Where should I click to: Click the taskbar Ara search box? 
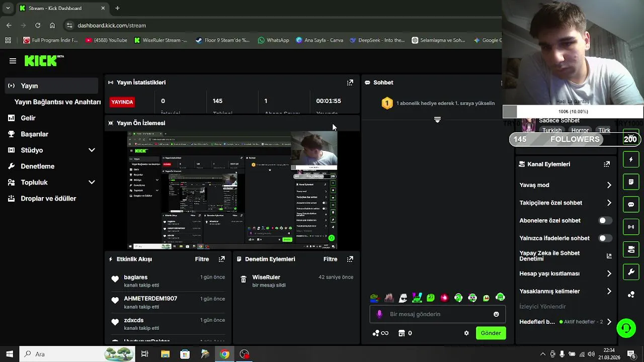coord(77,354)
